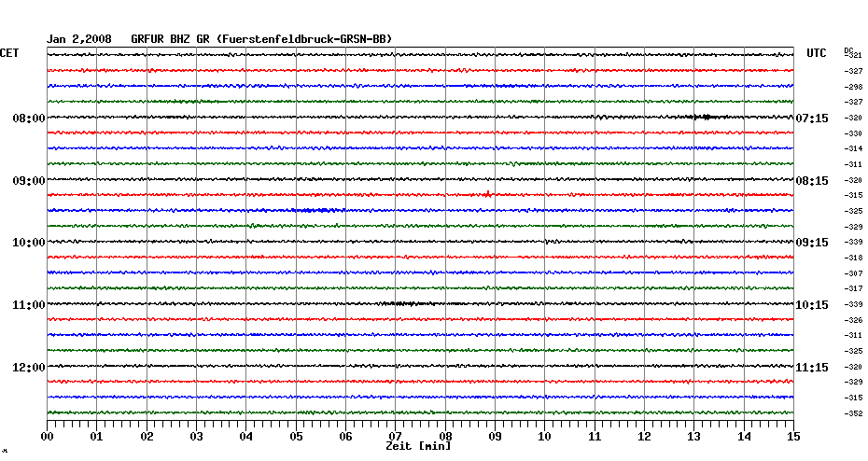The width and height of the screenshot is (868, 461).
Task: Click DC value '-320' beside 07:15 UTC
Action: point(853,118)
